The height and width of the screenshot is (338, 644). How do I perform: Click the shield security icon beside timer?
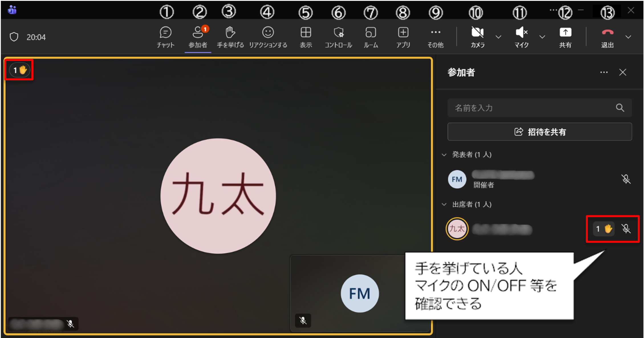pos(14,37)
